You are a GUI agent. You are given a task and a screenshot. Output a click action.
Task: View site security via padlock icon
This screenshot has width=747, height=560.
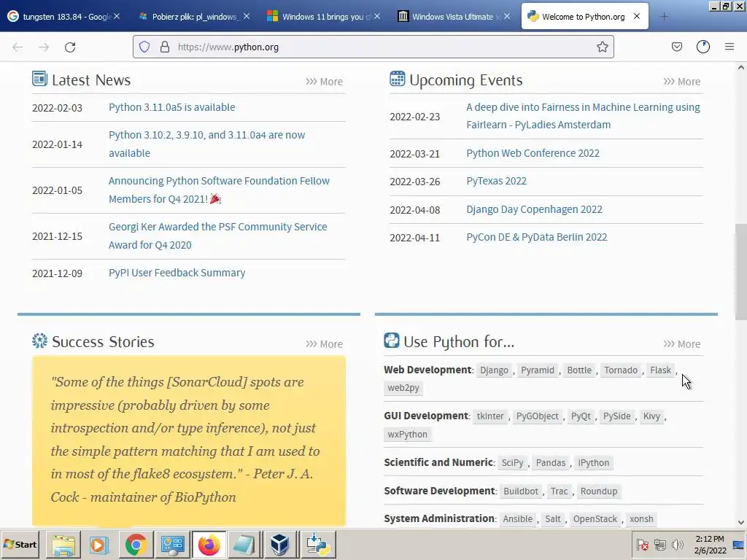165,47
